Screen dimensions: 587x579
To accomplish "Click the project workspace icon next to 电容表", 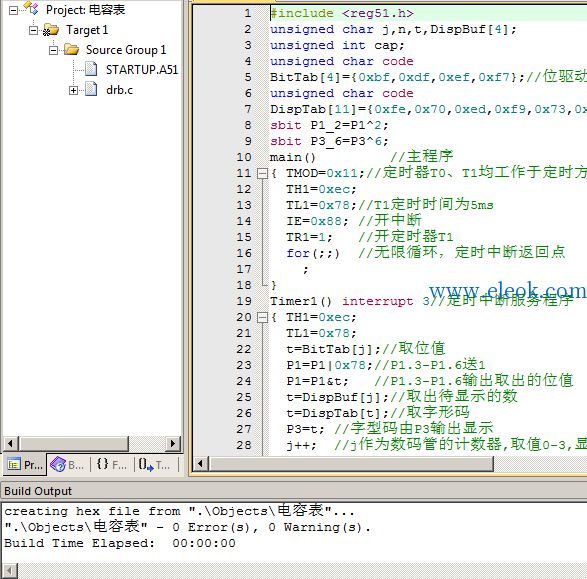I will pos(31,8).
